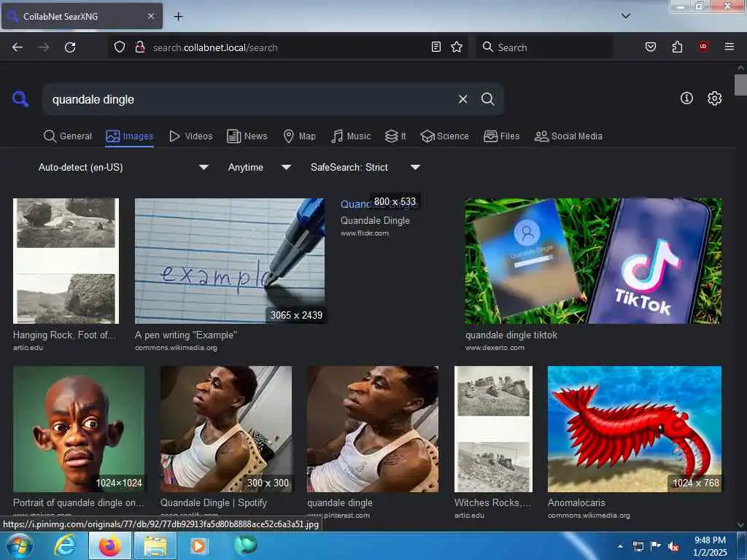Click the taskbar clock showing 9:48 PM
747x560 pixels.
pyautogui.click(x=710, y=546)
